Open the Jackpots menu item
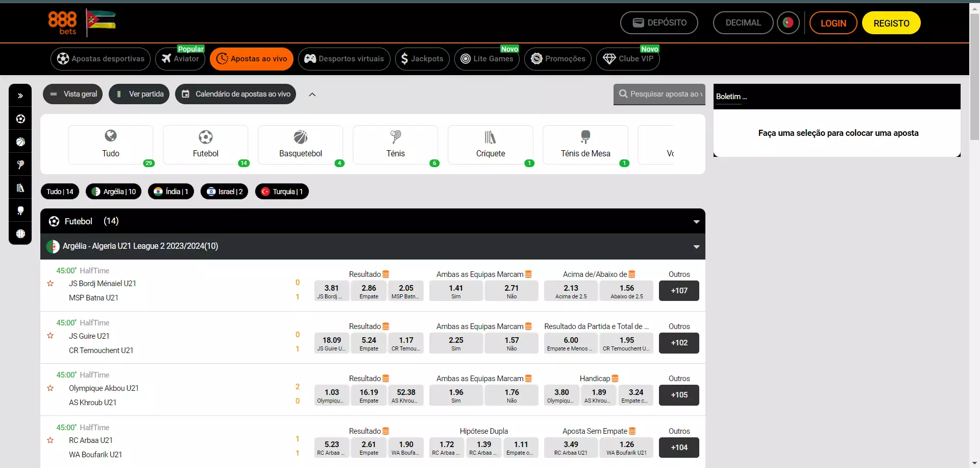The width and height of the screenshot is (980, 468). (x=422, y=59)
